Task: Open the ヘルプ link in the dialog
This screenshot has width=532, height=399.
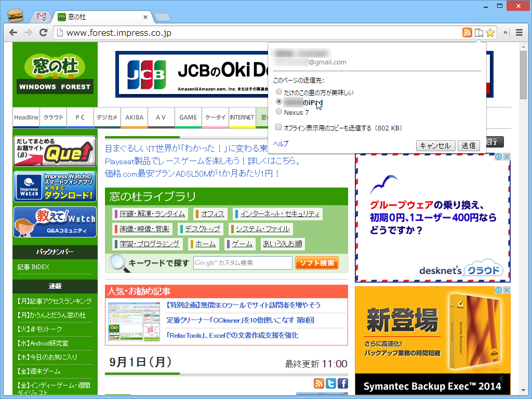Action: click(280, 143)
